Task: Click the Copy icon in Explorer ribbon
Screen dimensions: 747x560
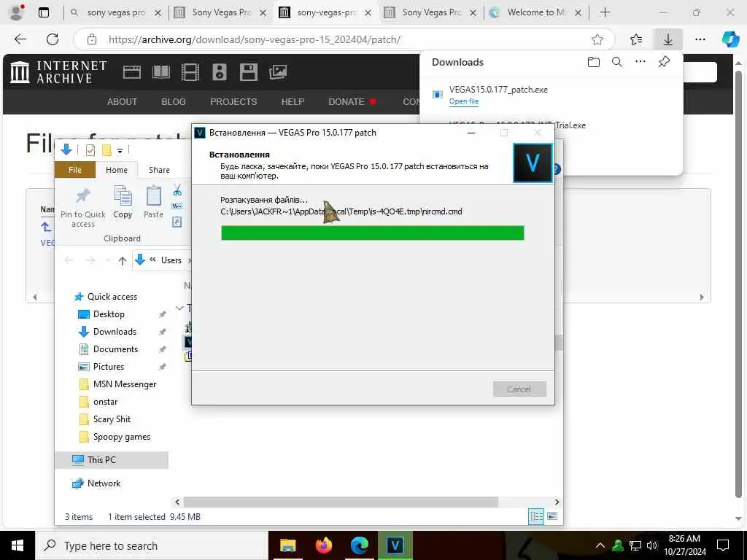Action: (123, 203)
